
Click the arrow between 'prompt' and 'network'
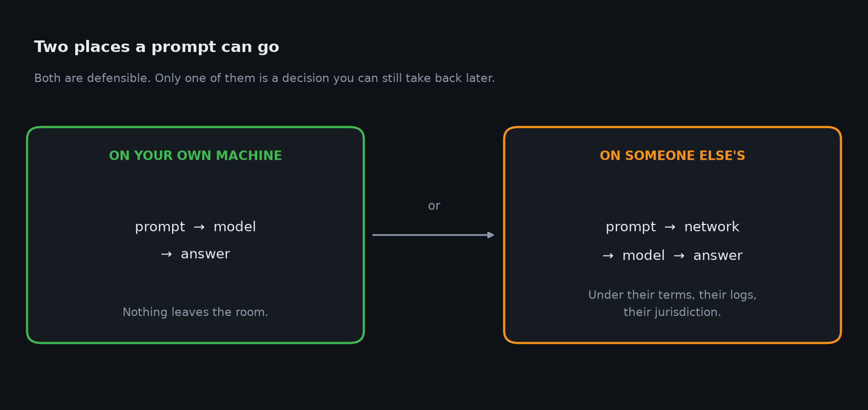tap(670, 227)
